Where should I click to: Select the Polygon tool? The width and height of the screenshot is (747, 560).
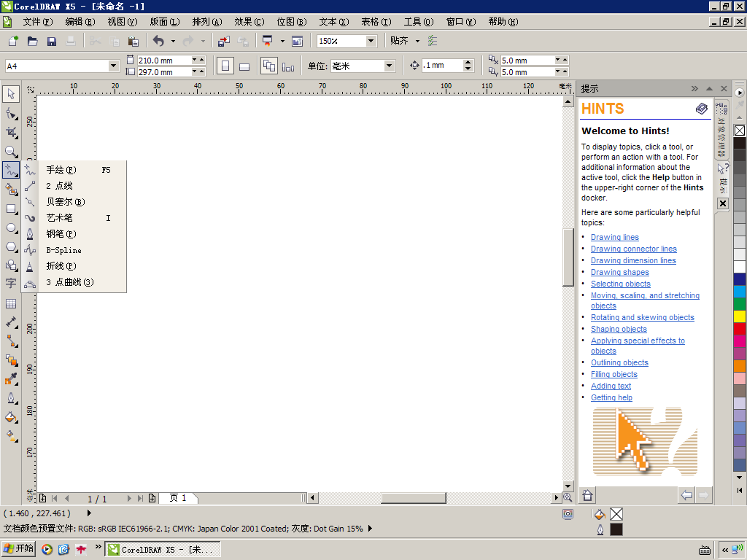click(x=11, y=246)
